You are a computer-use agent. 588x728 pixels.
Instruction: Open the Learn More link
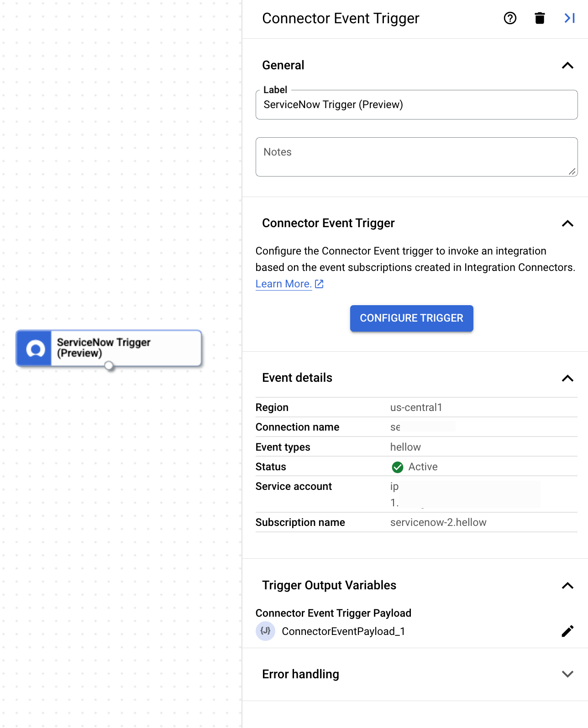tap(283, 284)
